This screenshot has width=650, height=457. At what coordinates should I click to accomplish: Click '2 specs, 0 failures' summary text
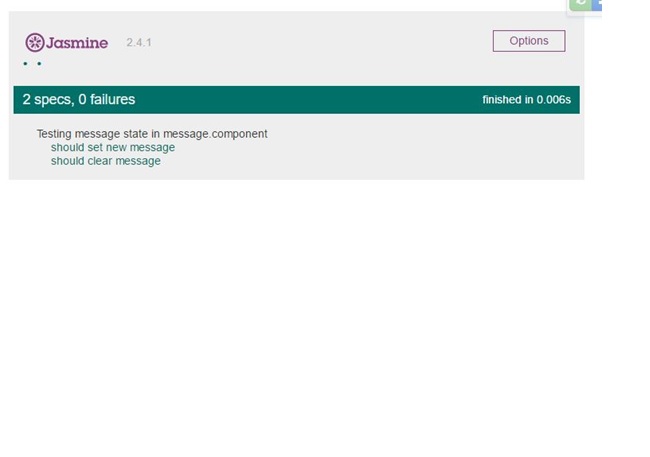pyautogui.click(x=79, y=100)
